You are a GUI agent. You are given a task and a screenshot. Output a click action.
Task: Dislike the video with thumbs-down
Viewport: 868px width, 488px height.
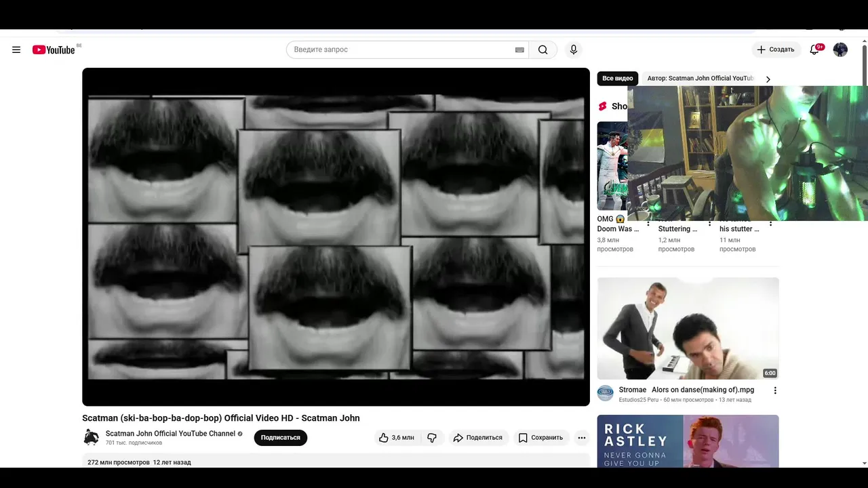[432, 438]
